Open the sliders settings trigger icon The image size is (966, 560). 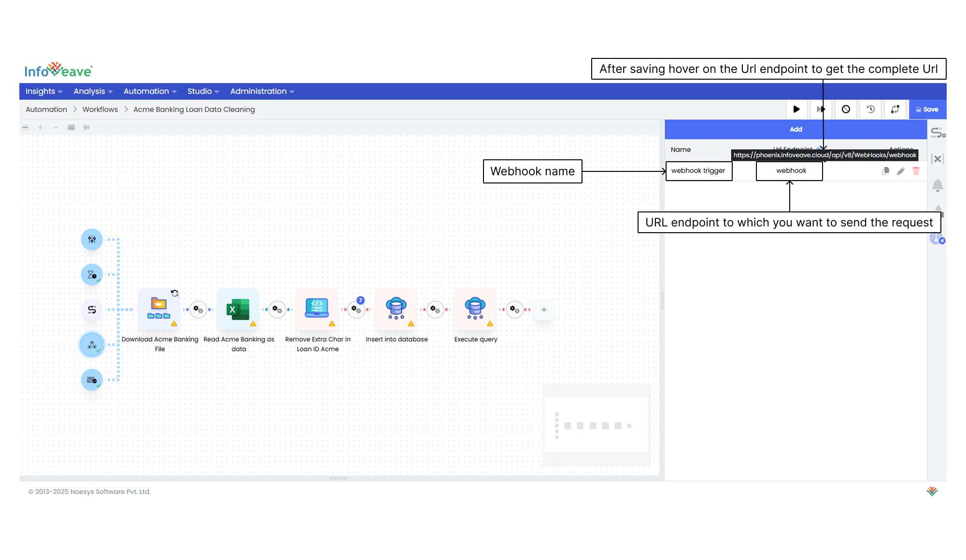(92, 239)
